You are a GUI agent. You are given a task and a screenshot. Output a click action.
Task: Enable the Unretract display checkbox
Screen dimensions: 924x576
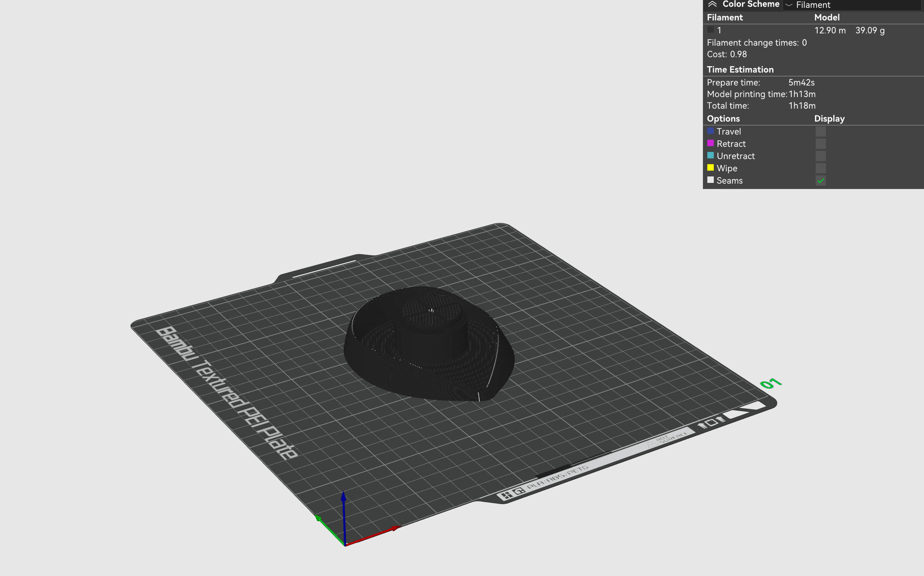tap(820, 156)
